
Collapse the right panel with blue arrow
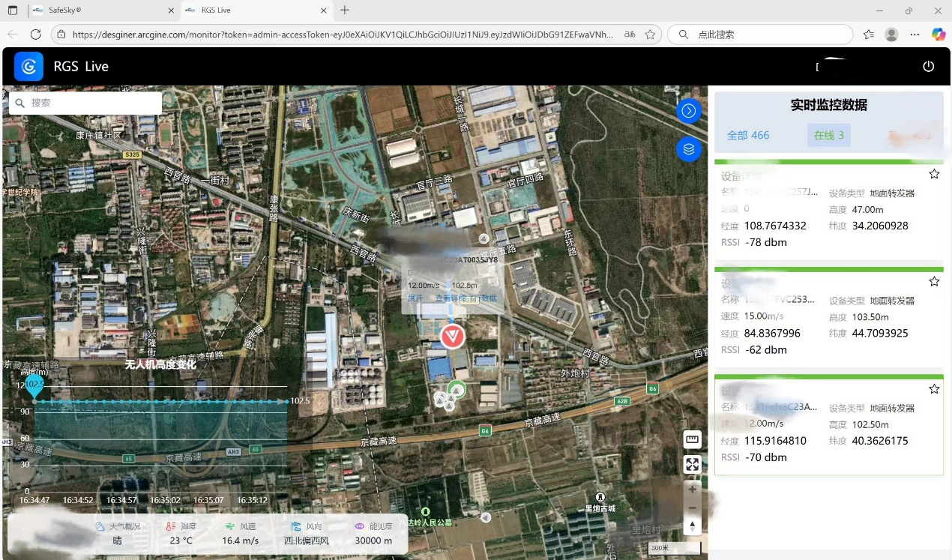688,111
